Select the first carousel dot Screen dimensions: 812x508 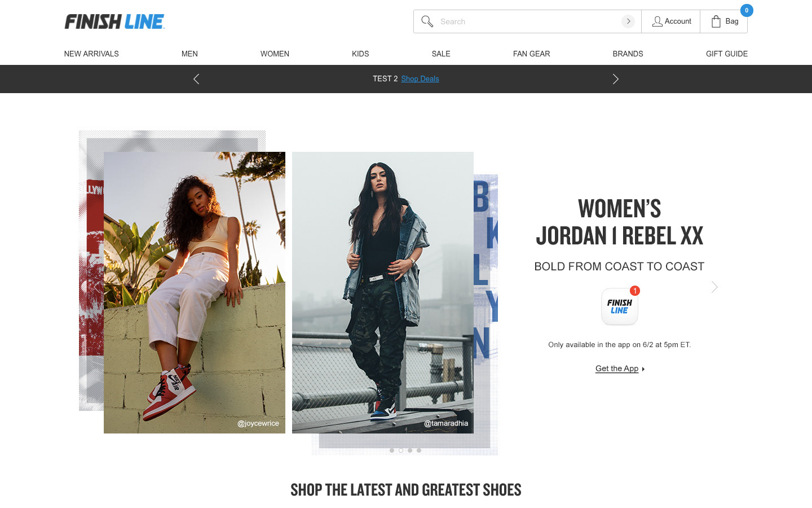(x=392, y=450)
